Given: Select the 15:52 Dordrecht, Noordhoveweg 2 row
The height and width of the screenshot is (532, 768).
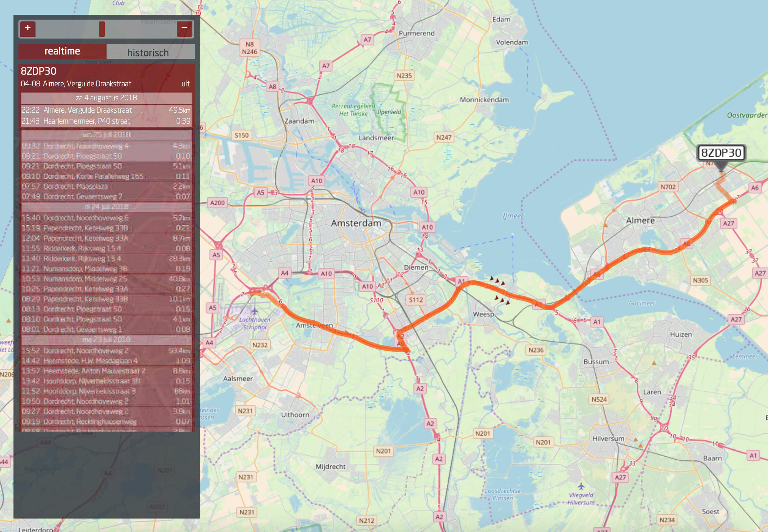Looking at the screenshot, I should click(106, 351).
